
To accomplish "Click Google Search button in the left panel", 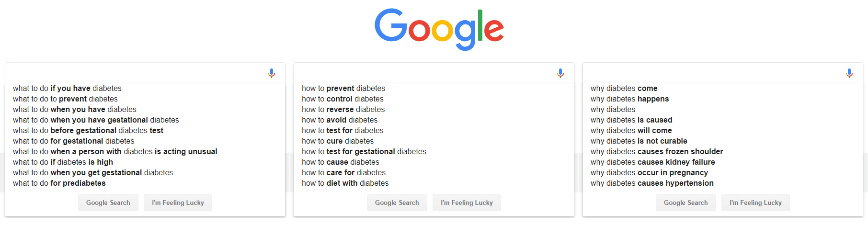I will coord(108,202).
